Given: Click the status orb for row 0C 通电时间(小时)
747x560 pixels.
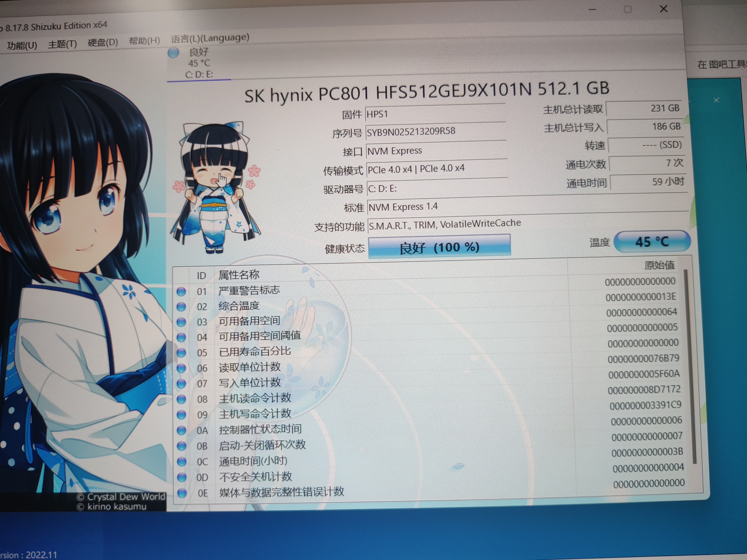Looking at the screenshot, I should point(182,461).
